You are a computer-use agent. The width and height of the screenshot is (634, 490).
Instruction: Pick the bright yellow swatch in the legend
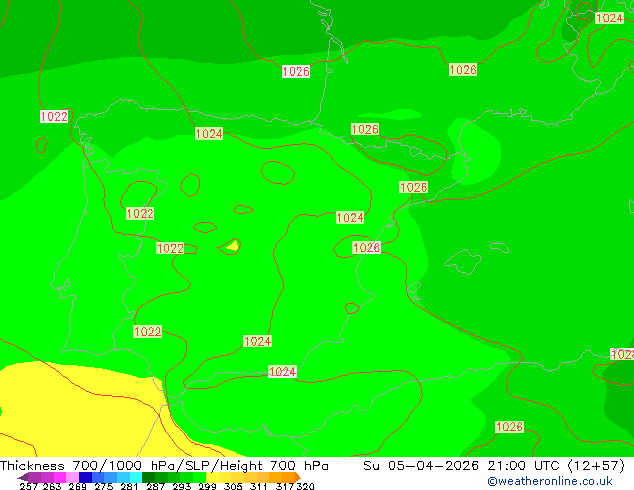click(212, 477)
